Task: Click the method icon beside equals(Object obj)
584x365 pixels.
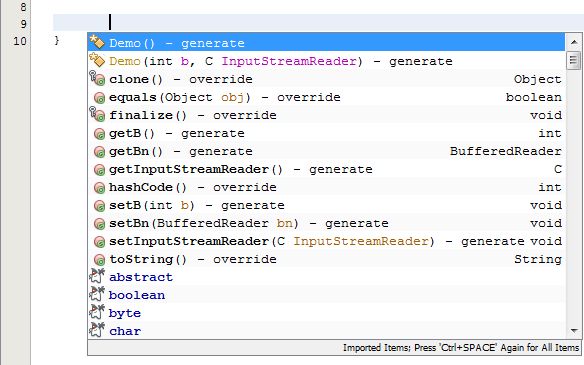Action: [x=99, y=98]
